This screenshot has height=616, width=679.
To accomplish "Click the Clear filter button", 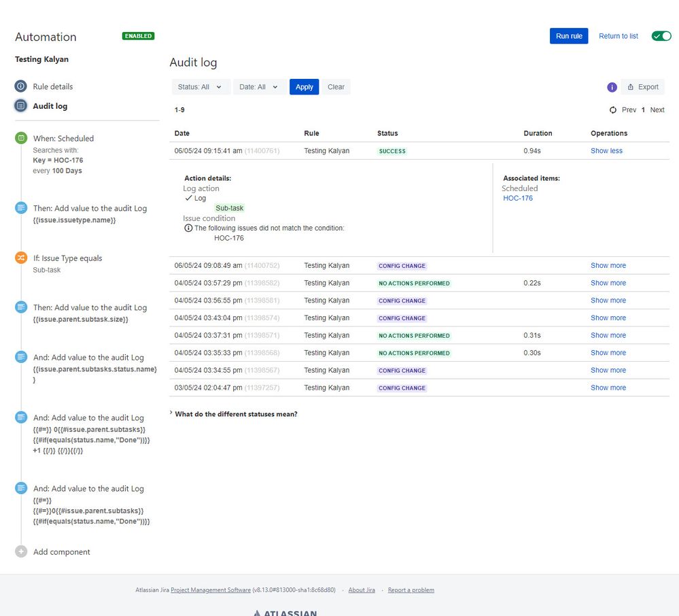I will 336,87.
